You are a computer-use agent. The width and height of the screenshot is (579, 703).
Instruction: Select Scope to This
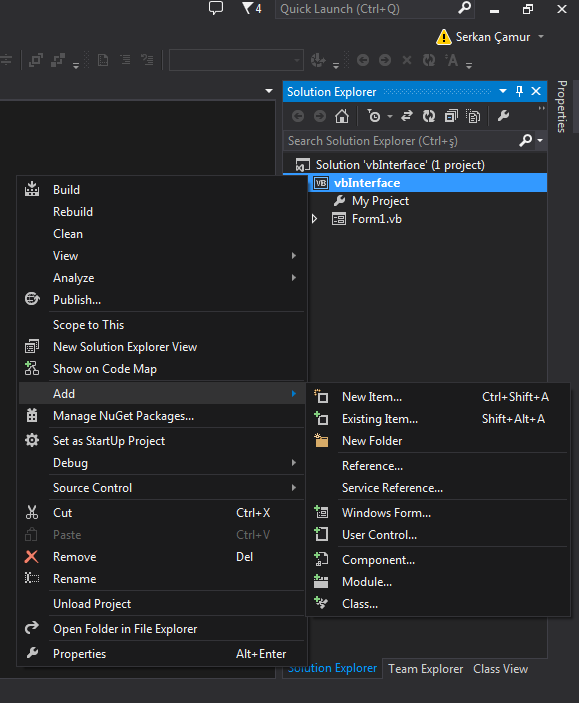click(x=162, y=325)
